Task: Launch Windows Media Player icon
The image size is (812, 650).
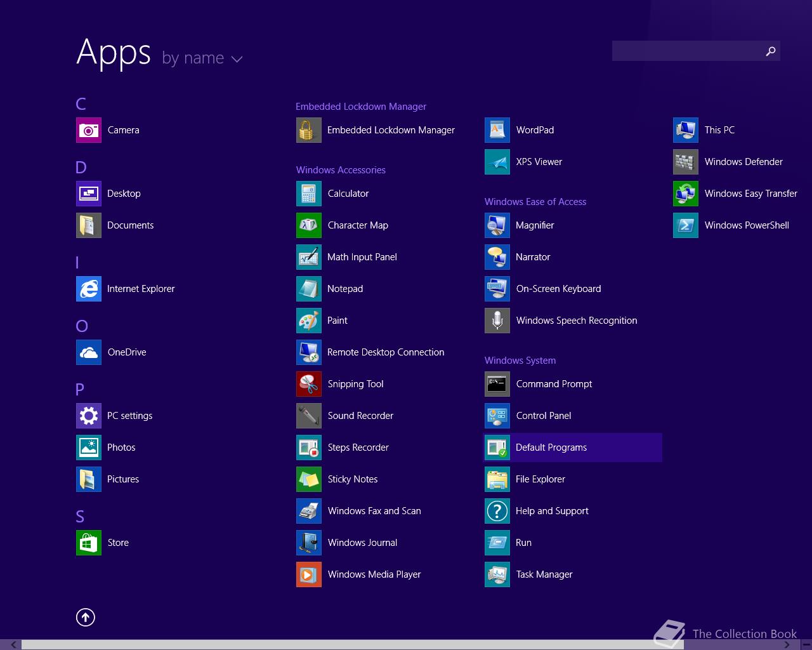Action: (x=309, y=574)
